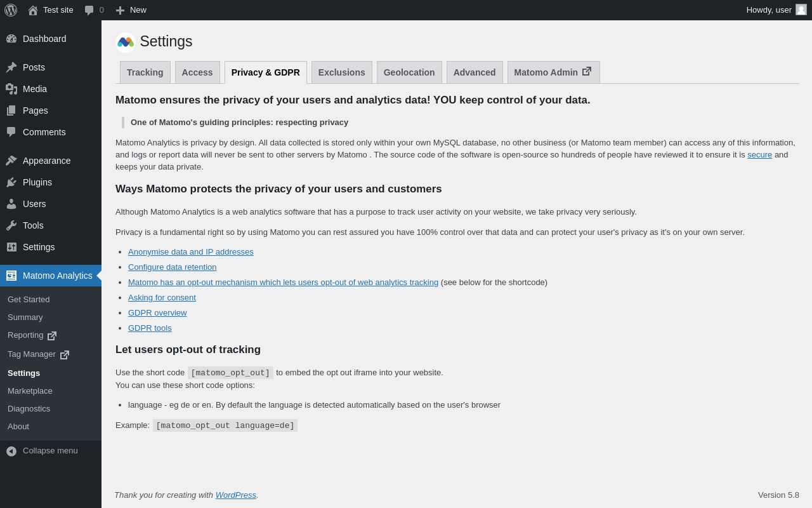Switch to the Geolocation tab
The width and height of the screenshot is (812, 508).
(x=409, y=72)
